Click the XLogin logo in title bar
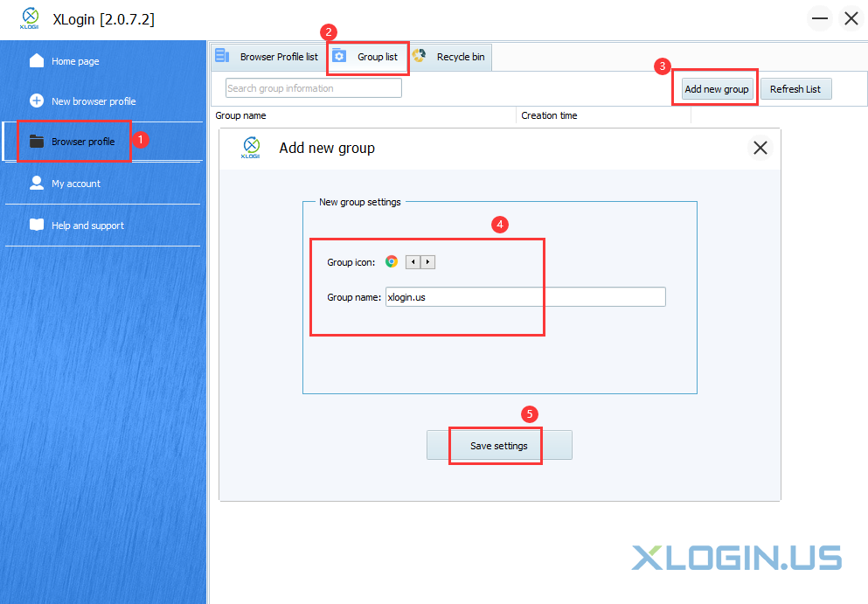The height and width of the screenshot is (604, 868). point(30,19)
